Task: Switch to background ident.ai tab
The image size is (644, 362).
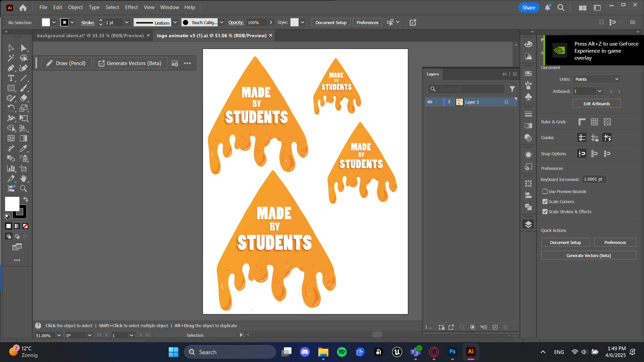Action: (x=90, y=36)
